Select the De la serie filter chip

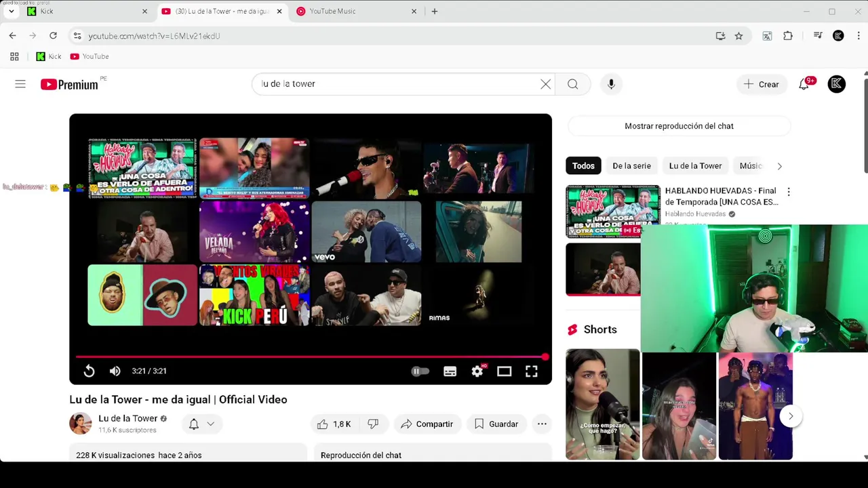tap(631, 166)
